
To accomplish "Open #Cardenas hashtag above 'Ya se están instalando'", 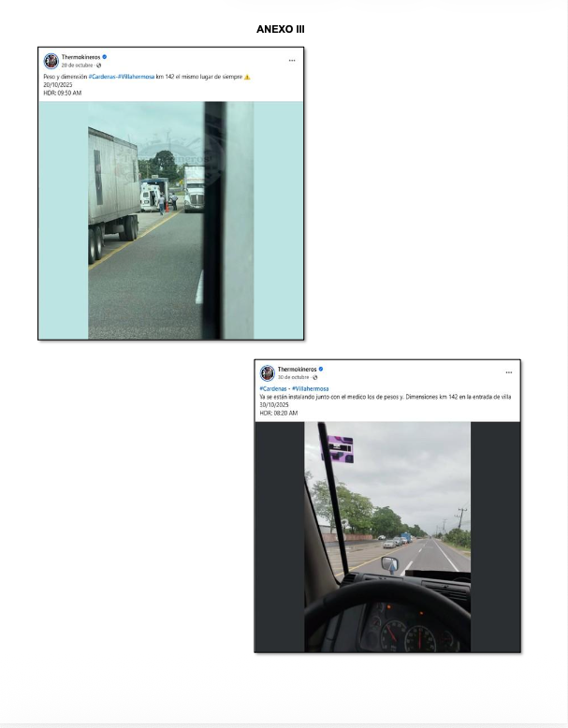I will coord(273,388).
